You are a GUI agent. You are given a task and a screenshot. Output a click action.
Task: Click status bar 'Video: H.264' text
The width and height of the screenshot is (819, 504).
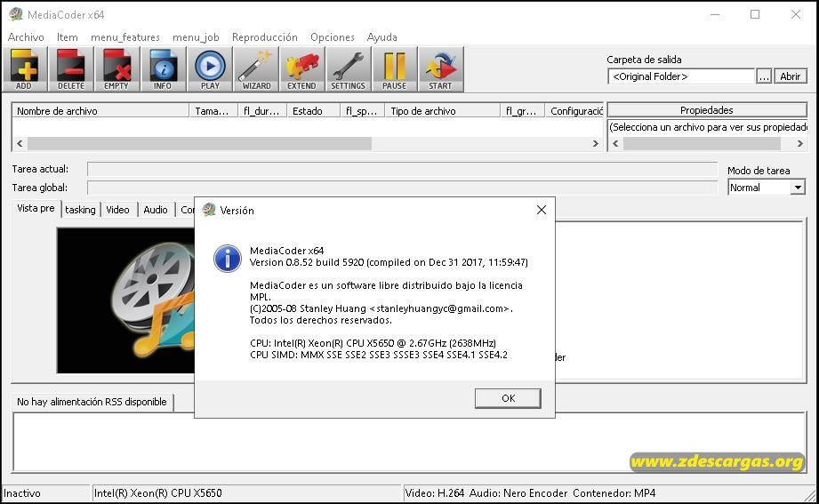(x=435, y=493)
